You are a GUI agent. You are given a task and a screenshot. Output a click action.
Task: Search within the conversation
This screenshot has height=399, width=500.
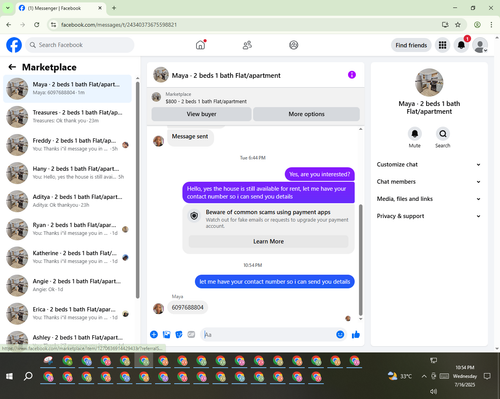[x=443, y=134]
